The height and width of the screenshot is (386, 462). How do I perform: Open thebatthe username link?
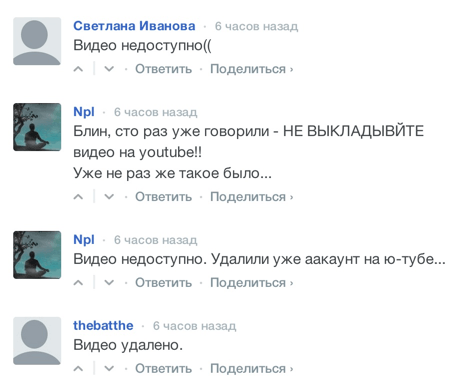(x=103, y=325)
